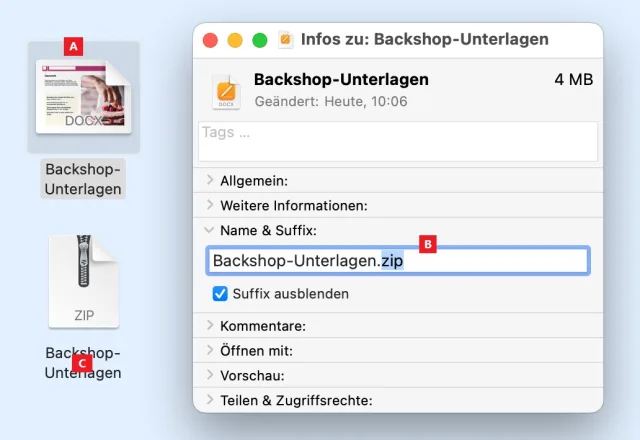Zoom the info window with green button
Viewport: 640px width, 440px height.
(x=260, y=40)
